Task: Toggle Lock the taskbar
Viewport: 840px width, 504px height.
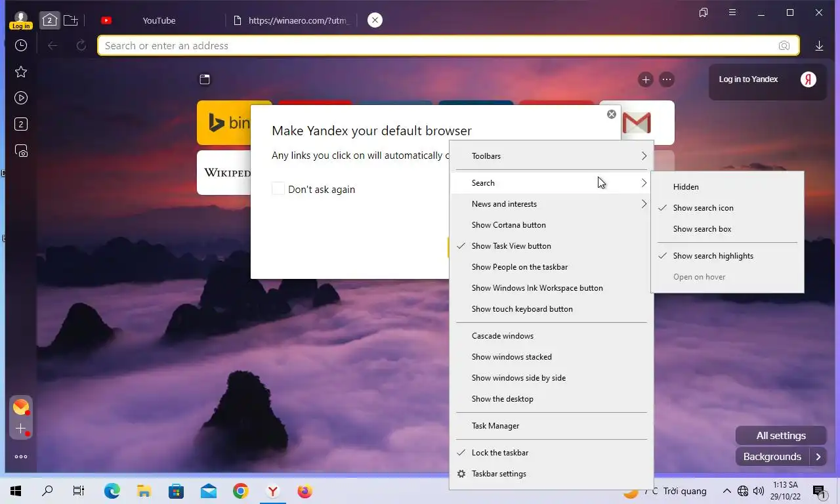Action: coord(551,453)
